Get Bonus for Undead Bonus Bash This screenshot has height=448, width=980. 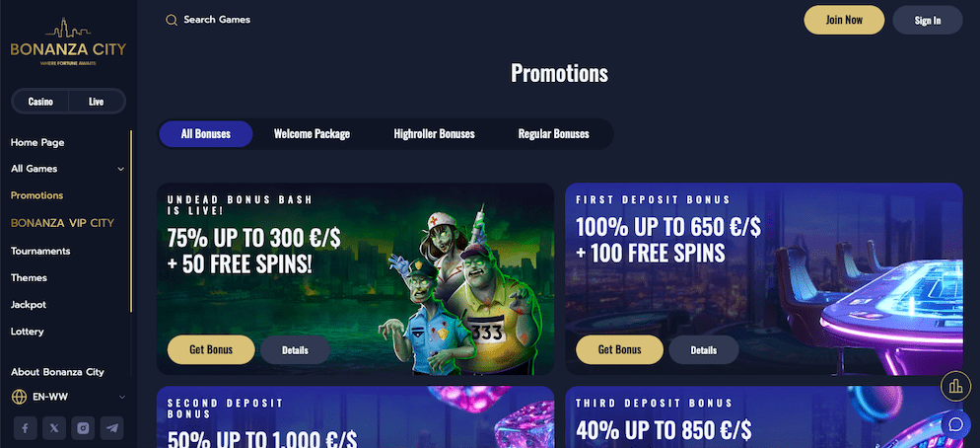[211, 349]
